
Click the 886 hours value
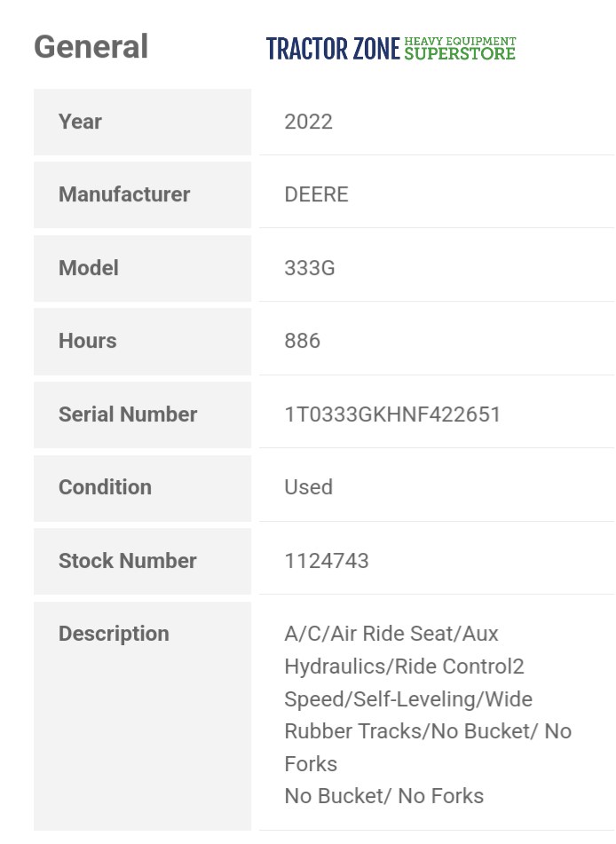(x=302, y=341)
